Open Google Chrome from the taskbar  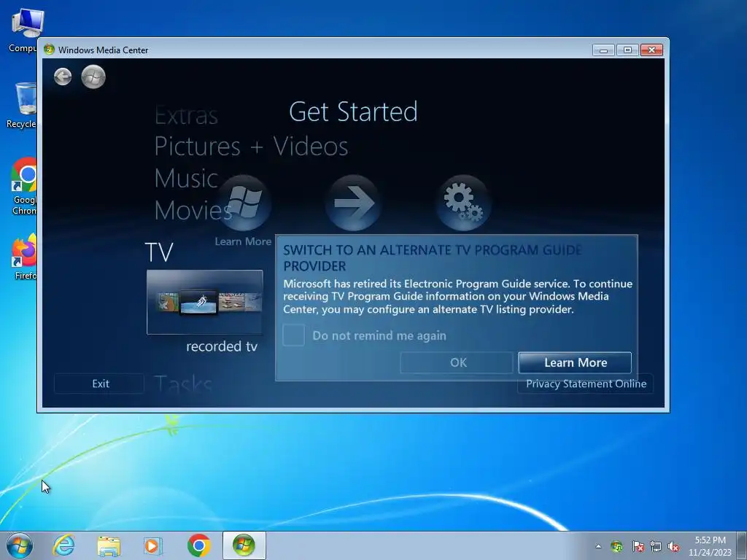coord(198,545)
